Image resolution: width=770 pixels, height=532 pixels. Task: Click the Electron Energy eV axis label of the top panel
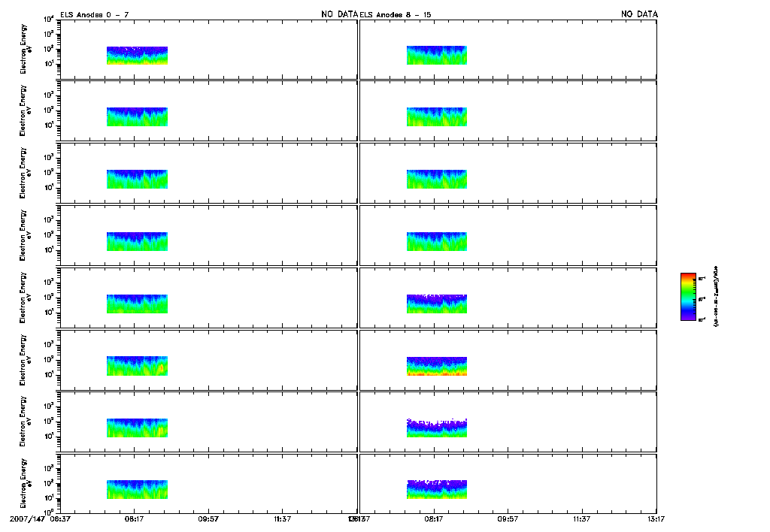coord(25,50)
